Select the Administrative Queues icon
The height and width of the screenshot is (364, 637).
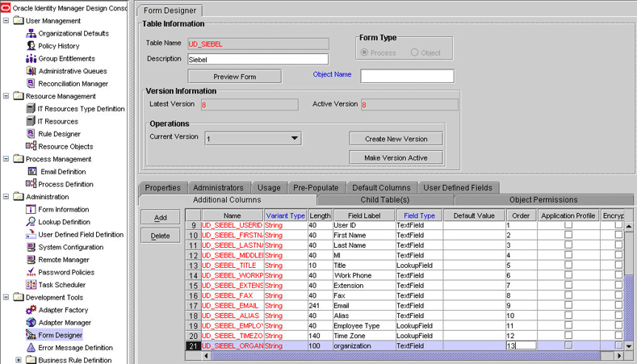(31, 71)
